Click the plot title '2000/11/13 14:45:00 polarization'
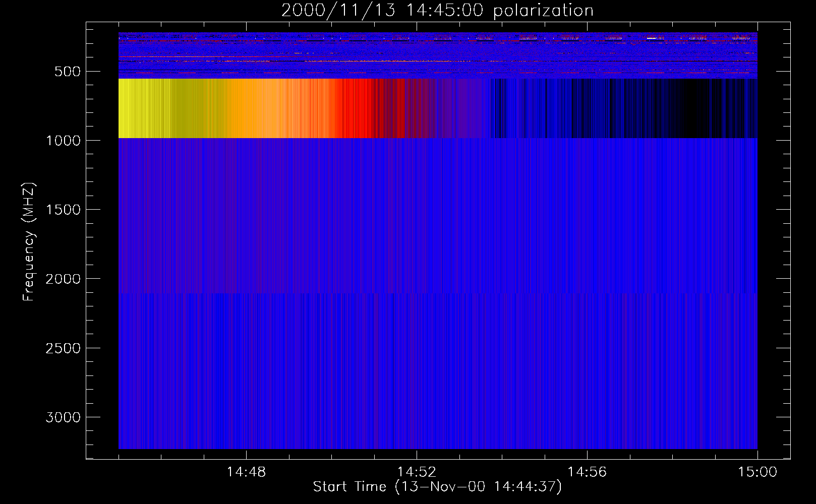 [437, 11]
